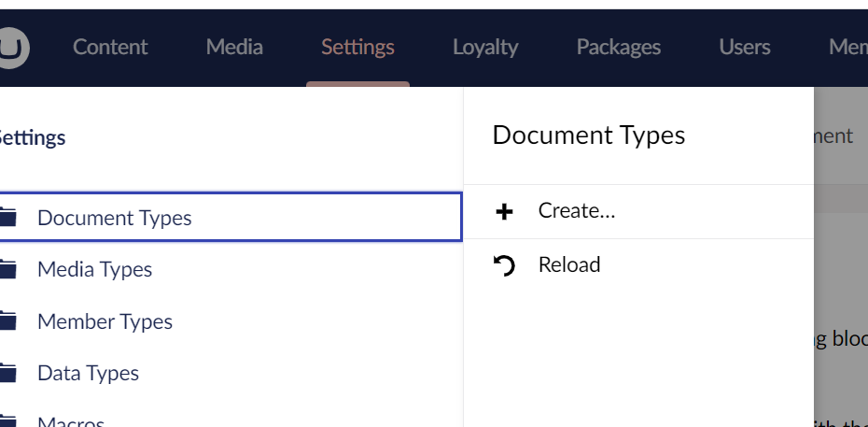The image size is (868, 427).
Task: Click the Umbraco logo in the header
Action: [x=11, y=47]
